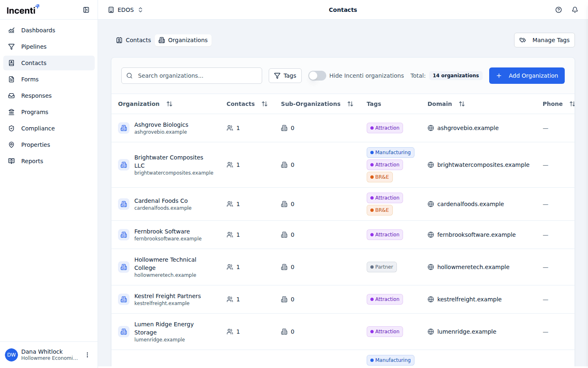Open Forms in the sidebar

click(49, 79)
